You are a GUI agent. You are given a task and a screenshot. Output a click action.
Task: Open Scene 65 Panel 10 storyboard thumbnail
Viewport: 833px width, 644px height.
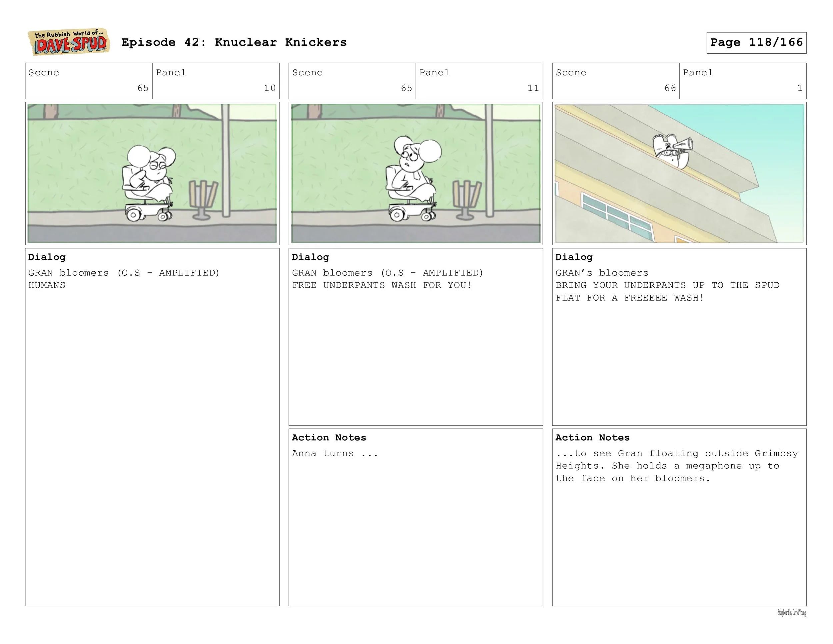click(x=152, y=173)
